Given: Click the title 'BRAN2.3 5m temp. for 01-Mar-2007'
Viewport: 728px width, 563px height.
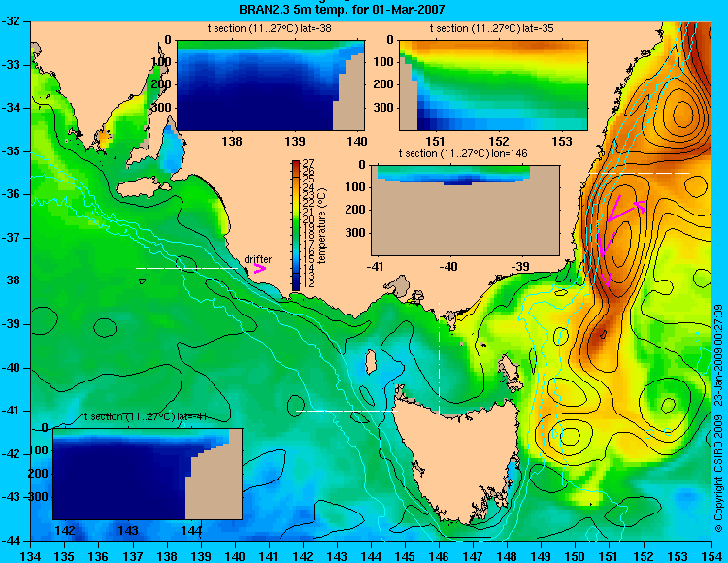Looking at the screenshot, I should click(342, 9).
